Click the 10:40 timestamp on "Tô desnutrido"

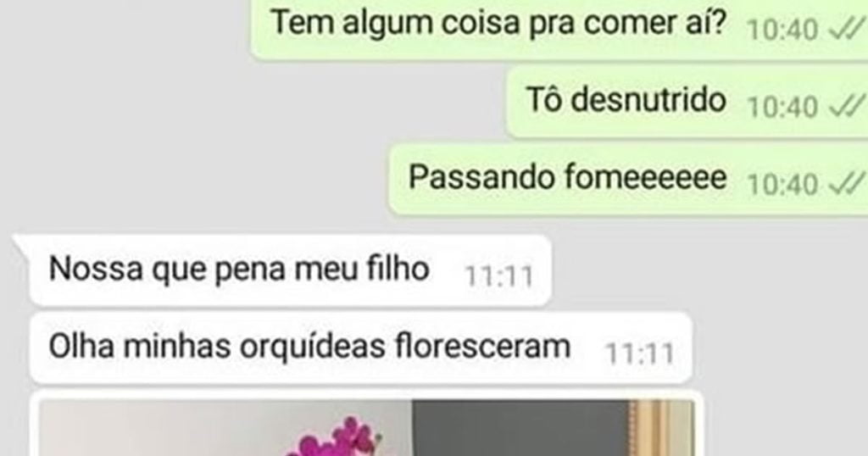[x=782, y=107]
